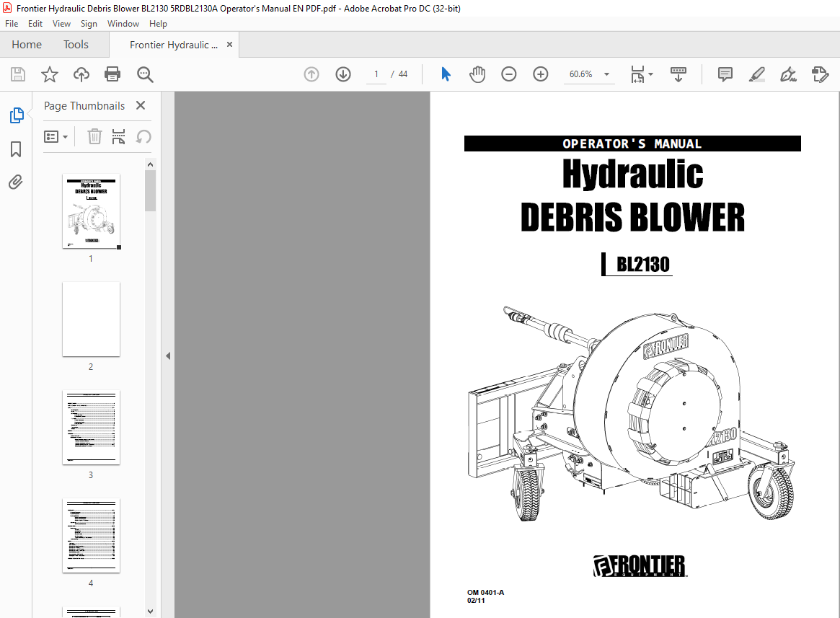The image size is (840, 618).
Task: Rotate page counterclockwise icon
Action: 143,137
